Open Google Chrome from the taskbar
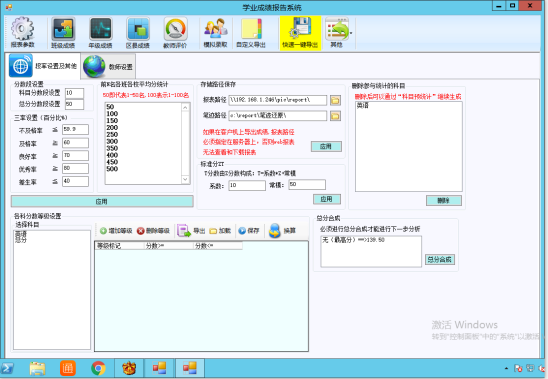The height and width of the screenshot is (379, 548). (x=98, y=369)
